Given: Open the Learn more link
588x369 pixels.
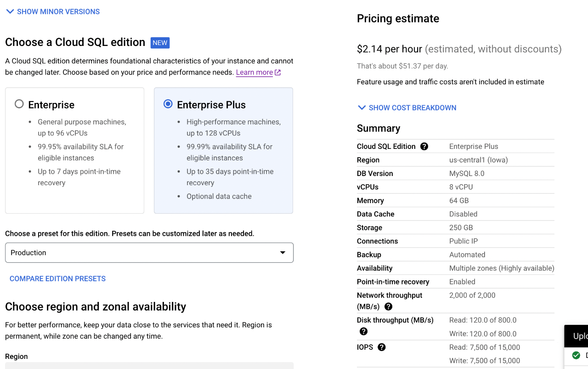Looking at the screenshot, I should (x=254, y=73).
